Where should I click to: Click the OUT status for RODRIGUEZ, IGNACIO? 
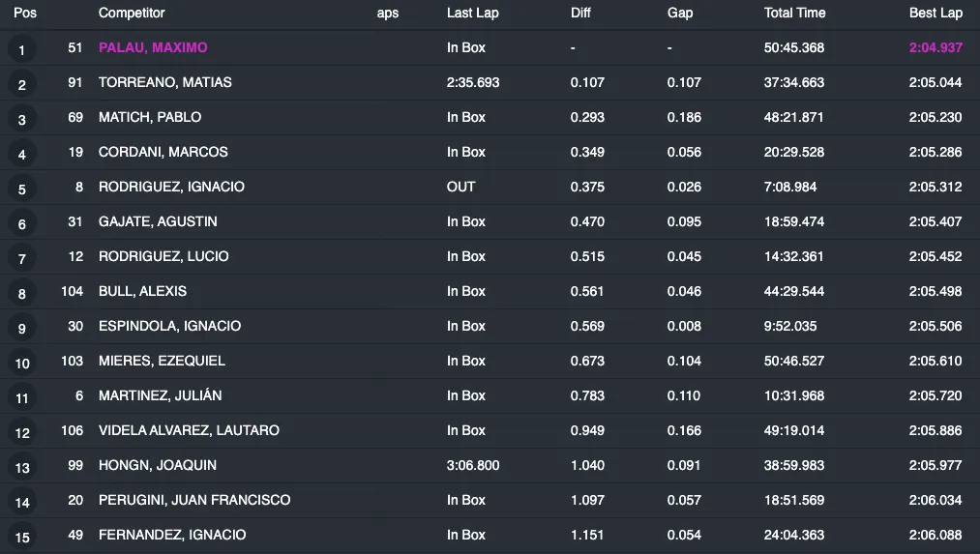(461, 187)
